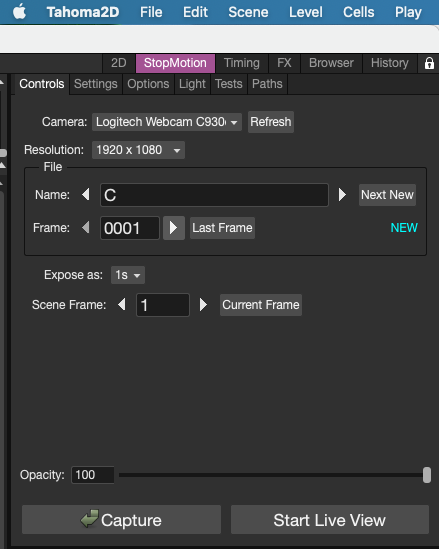Open the Scene menu
This screenshot has height=549, width=439.
click(x=248, y=12)
